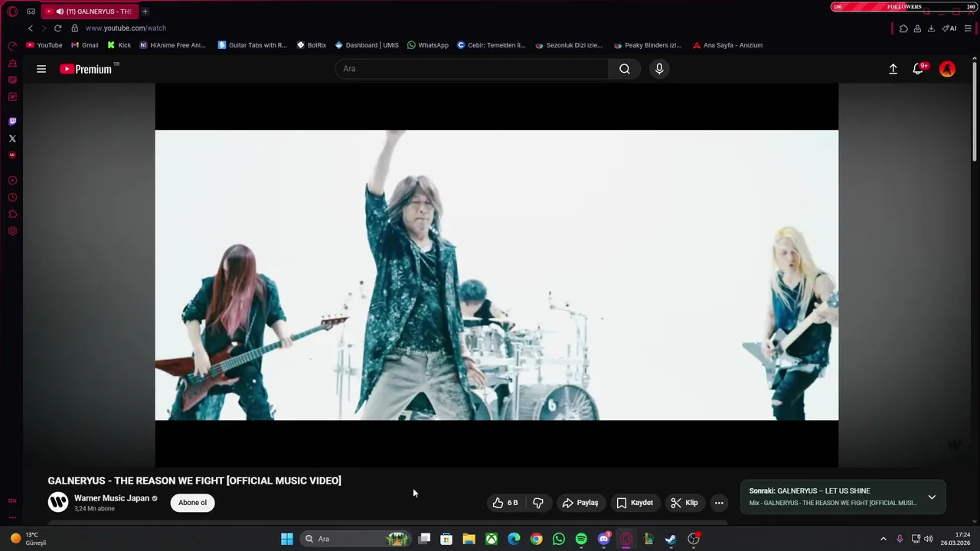This screenshot has height=551, width=980.
Task: Reload the page with refresh icon
Action: coord(57,28)
